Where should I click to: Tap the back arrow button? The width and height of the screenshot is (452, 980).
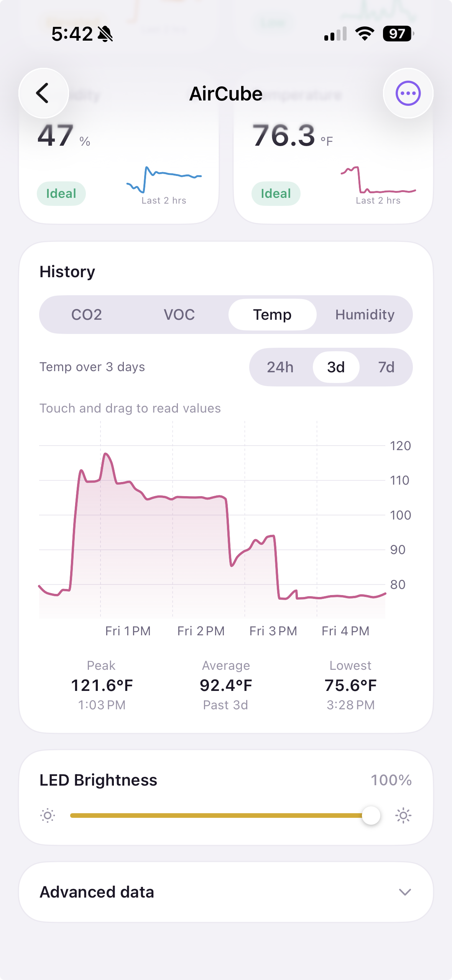[x=43, y=93]
